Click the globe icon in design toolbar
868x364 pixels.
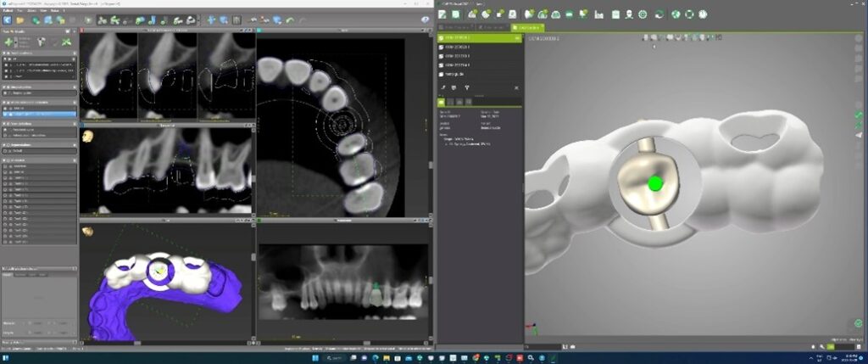pyautogui.click(x=676, y=14)
